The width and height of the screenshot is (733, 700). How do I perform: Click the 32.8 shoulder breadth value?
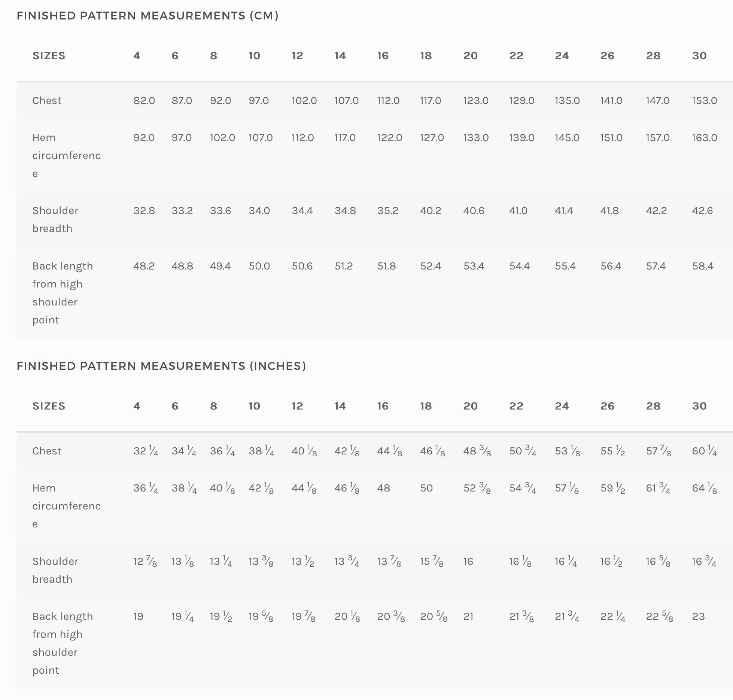(x=144, y=211)
